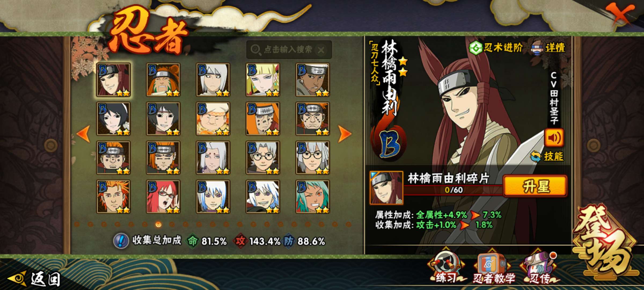The image size is (644, 290).
Task: Select the blonde female ninja portrait
Action: 263,80
